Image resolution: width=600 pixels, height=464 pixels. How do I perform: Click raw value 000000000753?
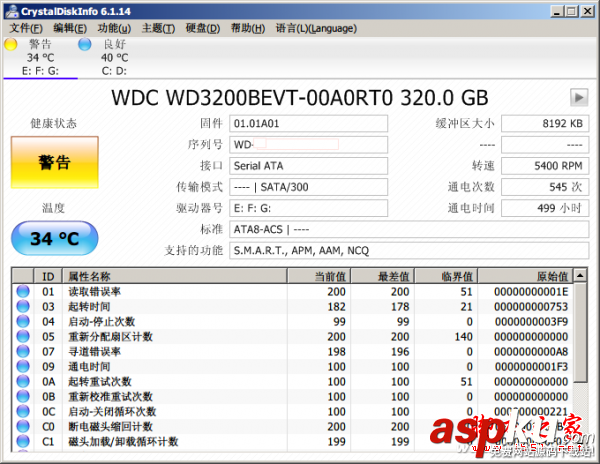pyautogui.click(x=531, y=307)
